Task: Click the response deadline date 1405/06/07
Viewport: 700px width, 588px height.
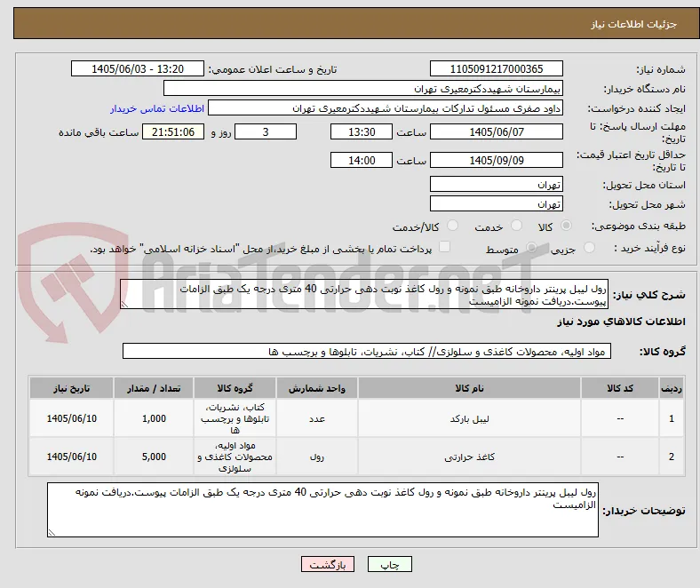Action: click(497, 131)
